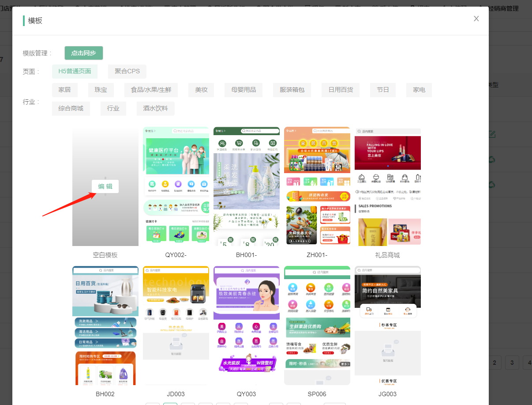
Task: Click the 点击同步 sync button
Action: pyautogui.click(x=83, y=53)
